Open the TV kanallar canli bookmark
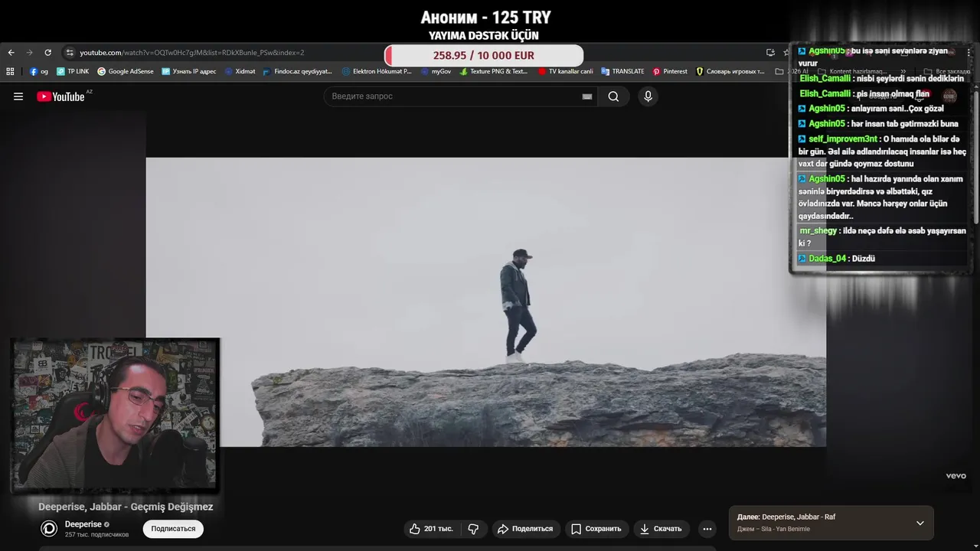This screenshot has height=551, width=980. click(565, 71)
